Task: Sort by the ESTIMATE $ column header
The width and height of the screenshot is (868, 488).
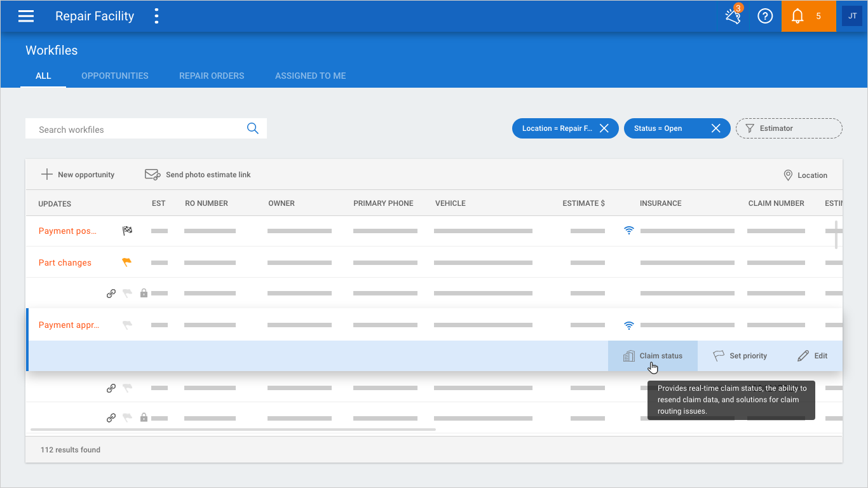Action: (584, 203)
